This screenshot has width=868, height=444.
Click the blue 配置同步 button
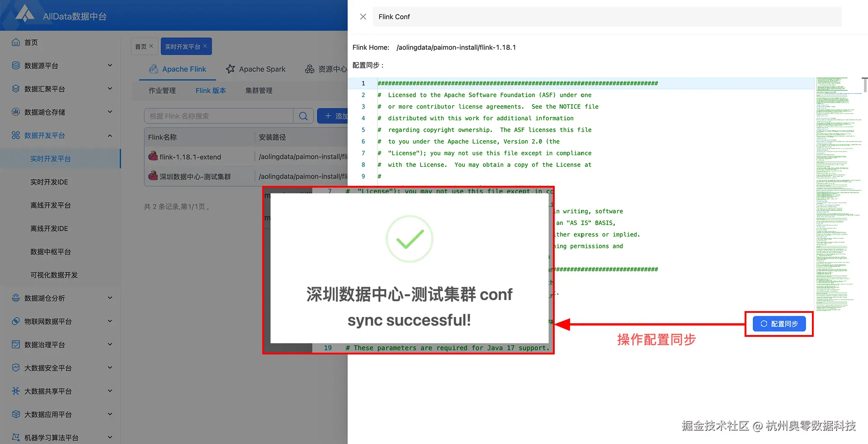(x=779, y=324)
